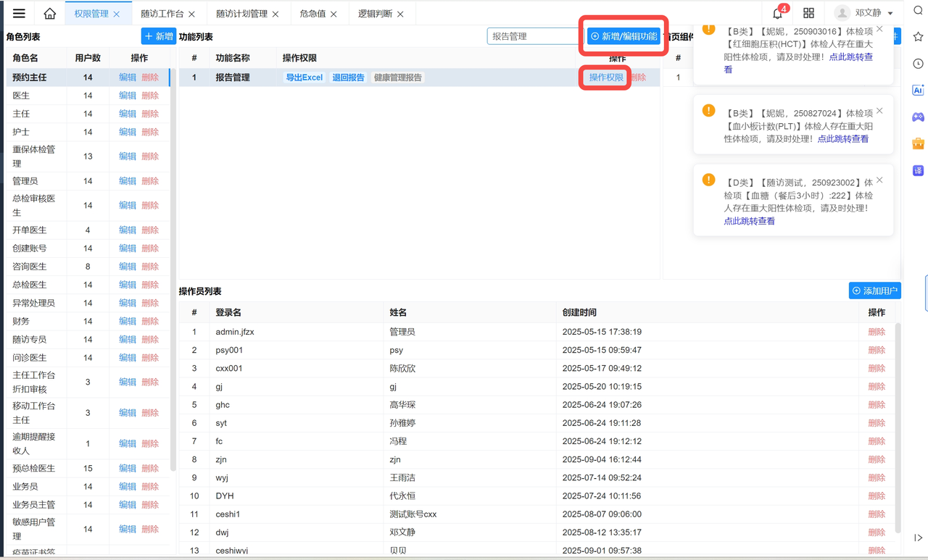Click 编辑 for the 医生 role
Image resolution: width=928 pixels, height=560 pixels.
128,96
